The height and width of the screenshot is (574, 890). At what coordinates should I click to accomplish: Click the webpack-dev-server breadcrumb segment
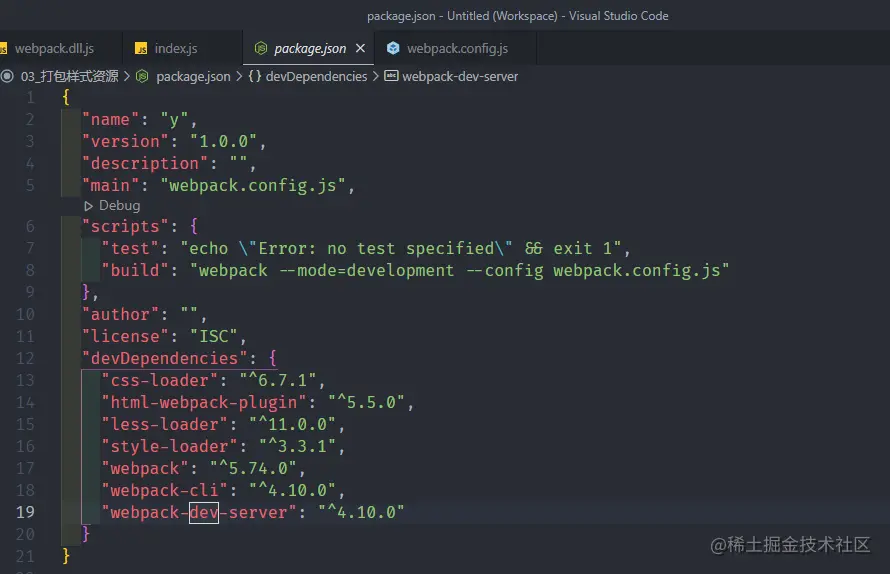[x=460, y=77]
